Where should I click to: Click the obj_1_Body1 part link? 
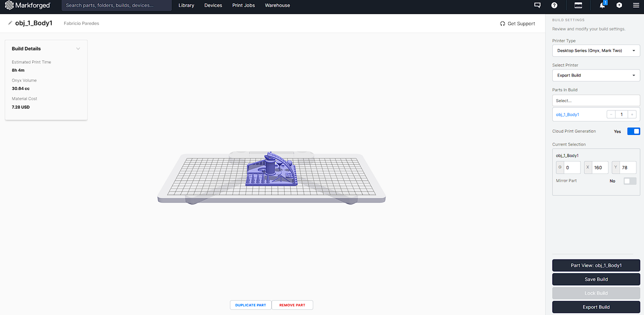568,114
